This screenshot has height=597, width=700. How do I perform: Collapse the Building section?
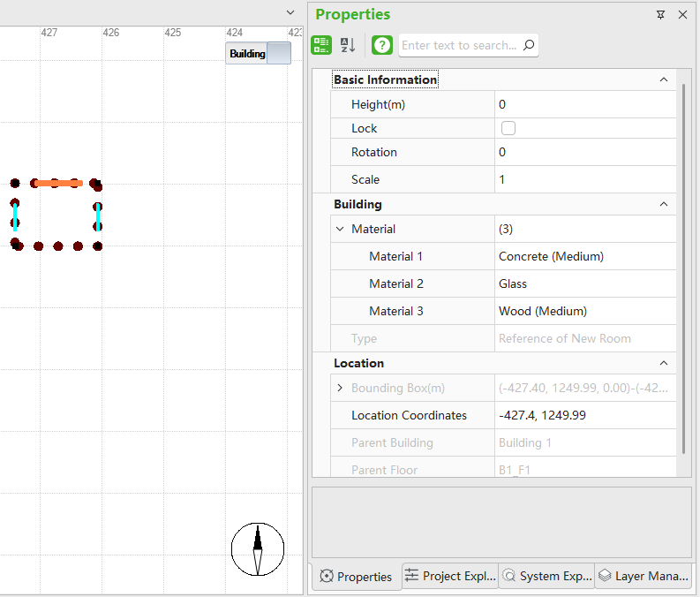[x=664, y=204]
